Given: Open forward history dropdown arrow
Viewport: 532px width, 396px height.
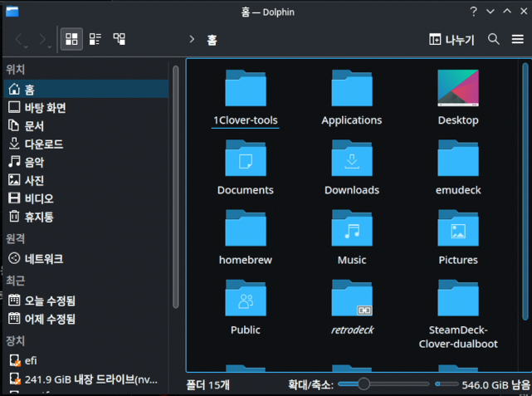Looking at the screenshot, I should pyautogui.click(x=50, y=46).
